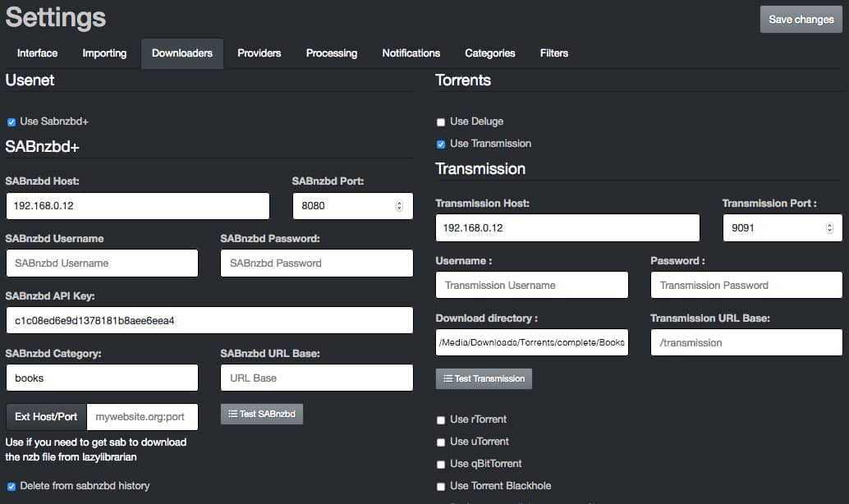Screen dimensions: 849x504
Task: Click the mywebsite.org:port input field
Action: point(142,417)
